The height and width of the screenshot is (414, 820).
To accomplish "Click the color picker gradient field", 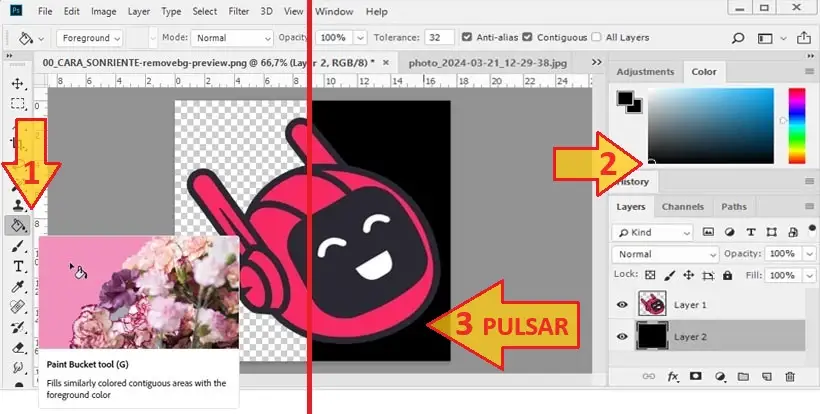I will pyautogui.click(x=711, y=125).
